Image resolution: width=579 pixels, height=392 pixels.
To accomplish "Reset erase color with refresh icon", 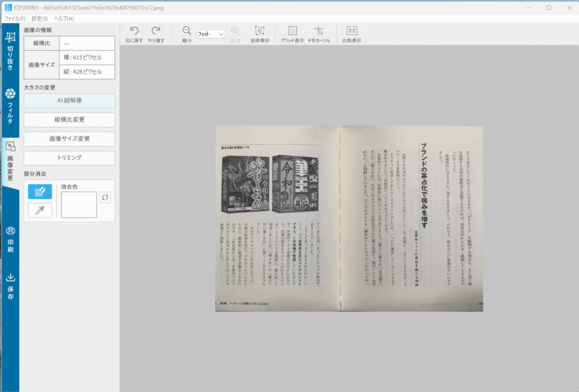I will [x=105, y=198].
